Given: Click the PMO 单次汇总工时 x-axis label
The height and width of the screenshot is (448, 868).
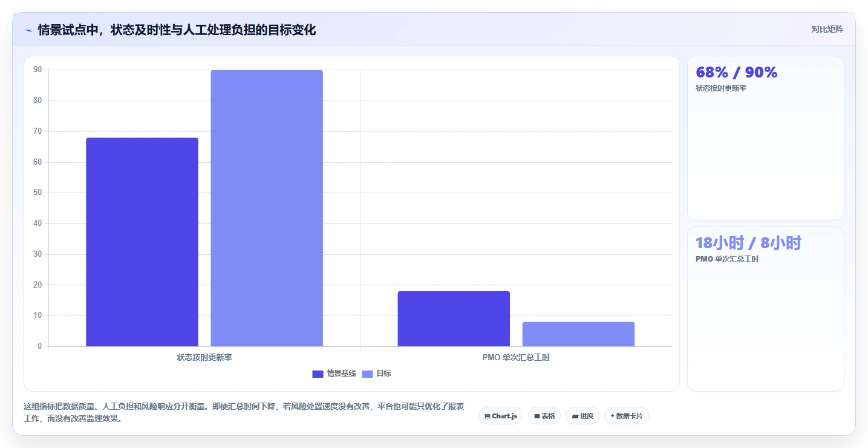Looking at the screenshot, I should 516,357.
